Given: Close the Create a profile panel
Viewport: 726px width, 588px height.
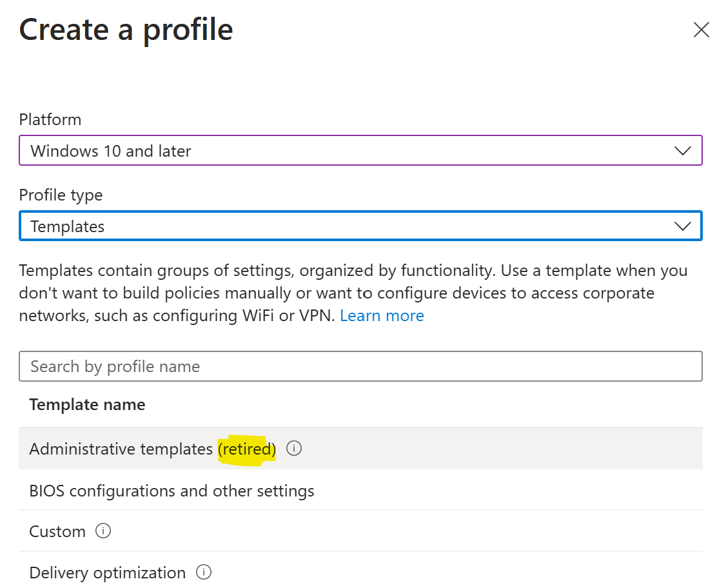Looking at the screenshot, I should (701, 30).
